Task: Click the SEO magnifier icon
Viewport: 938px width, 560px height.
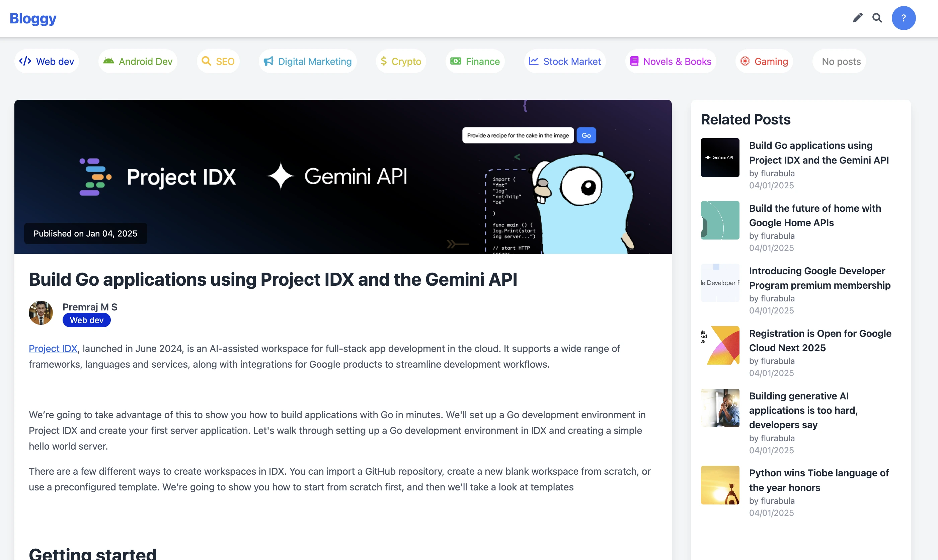Action: 206,61
